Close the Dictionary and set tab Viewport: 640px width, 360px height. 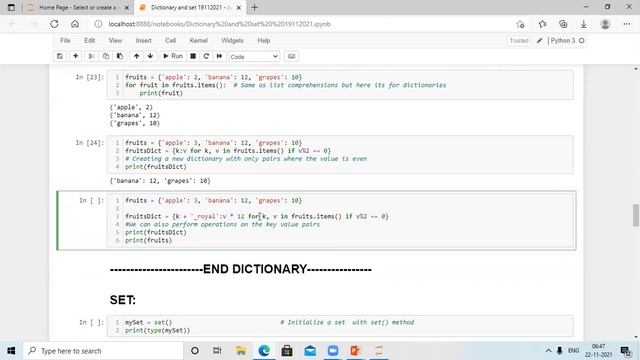pyautogui.click(x=239, y=7)
